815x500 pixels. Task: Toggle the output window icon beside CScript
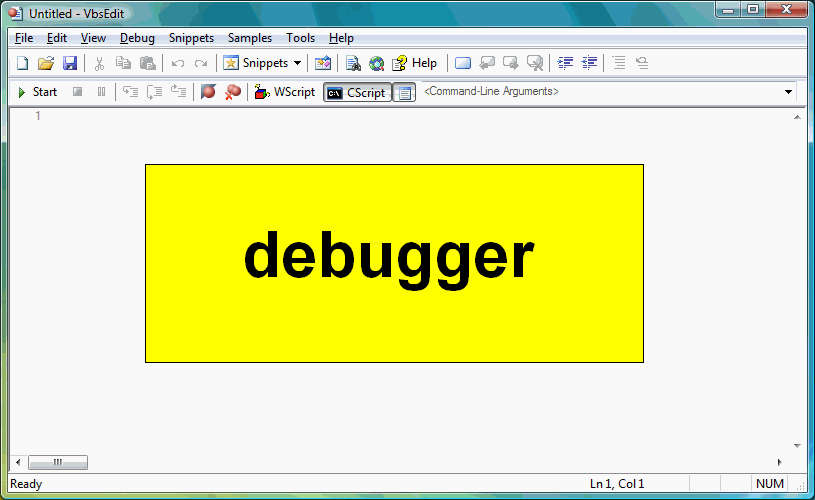click(404, 92)
